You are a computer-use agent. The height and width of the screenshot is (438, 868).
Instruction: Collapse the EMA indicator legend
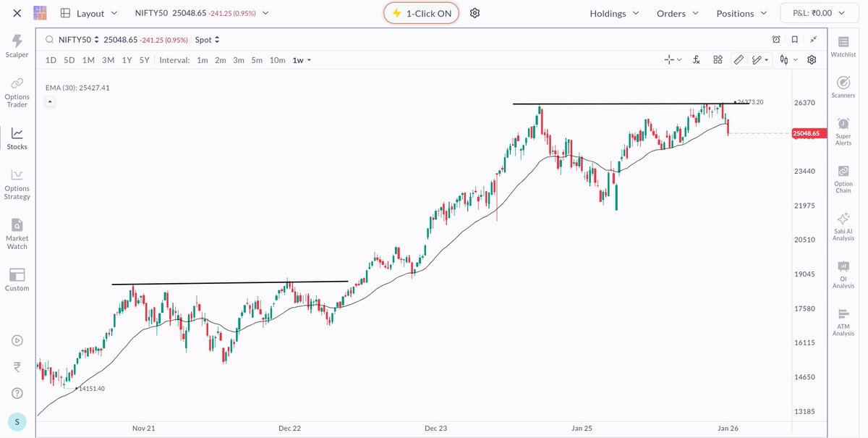(x=49, y=102)
